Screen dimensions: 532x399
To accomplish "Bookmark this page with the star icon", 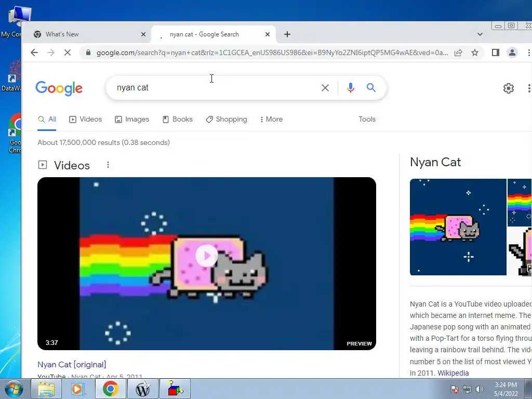I will click(475, 52).
